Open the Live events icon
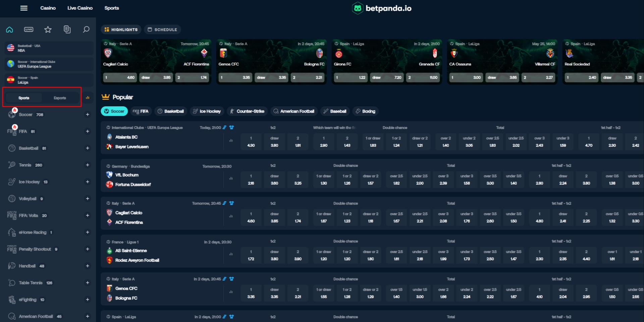 tap(29, 30)
